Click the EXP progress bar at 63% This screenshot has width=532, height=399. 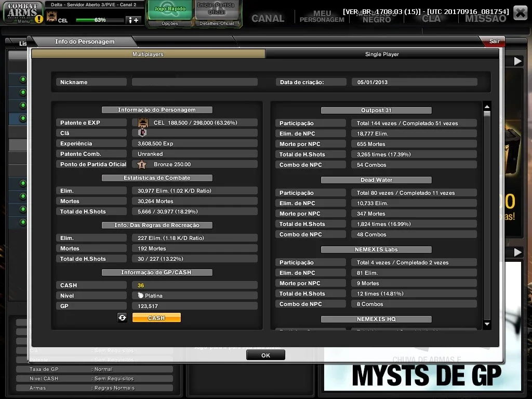(99, 20)
